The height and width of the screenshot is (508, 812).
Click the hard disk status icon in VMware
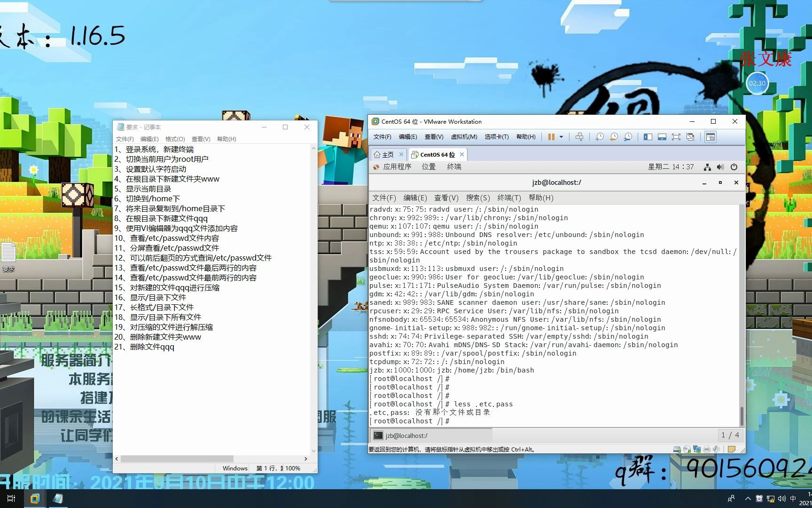[x=677, y=449]
